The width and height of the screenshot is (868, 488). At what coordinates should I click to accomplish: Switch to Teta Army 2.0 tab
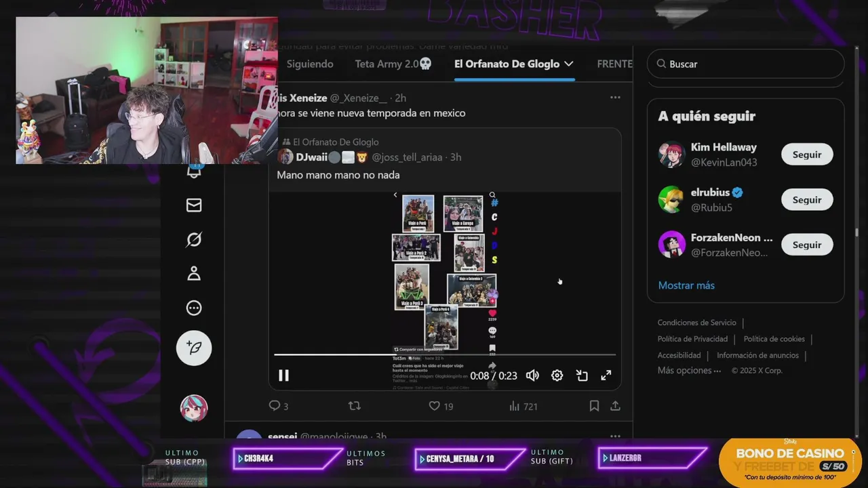393,64
